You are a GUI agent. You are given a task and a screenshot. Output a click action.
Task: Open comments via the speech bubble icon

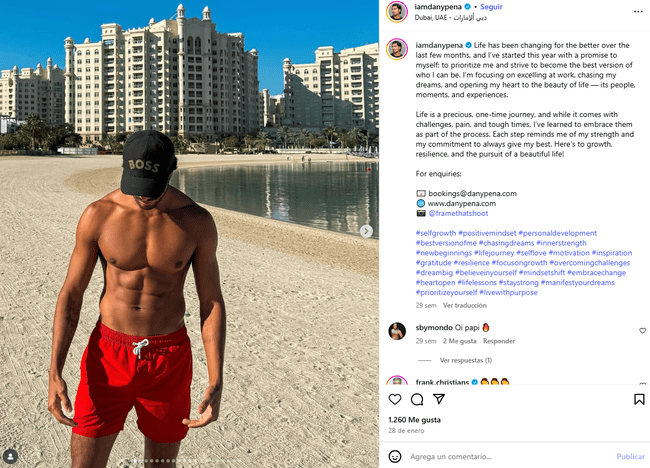[417, 399]
